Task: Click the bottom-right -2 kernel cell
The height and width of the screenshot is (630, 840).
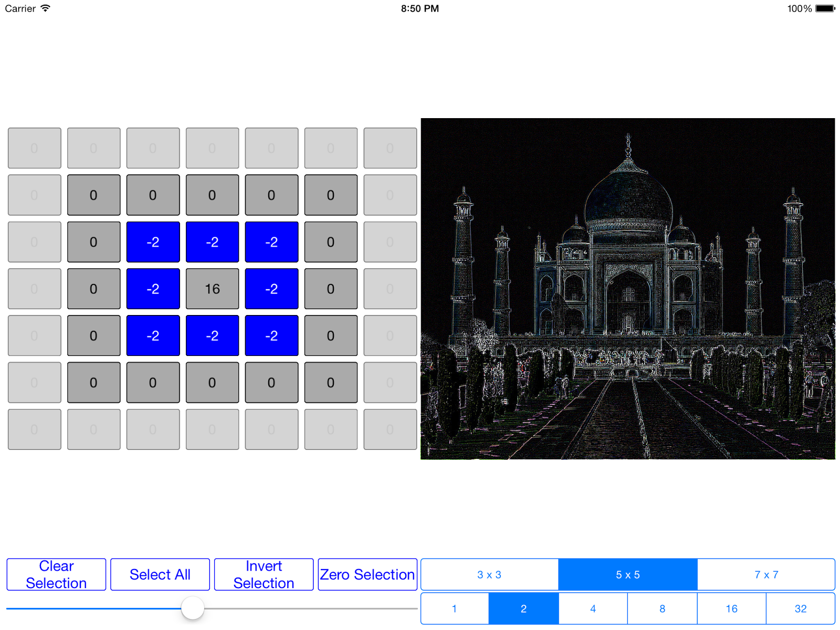Action: tap(271, 335)
